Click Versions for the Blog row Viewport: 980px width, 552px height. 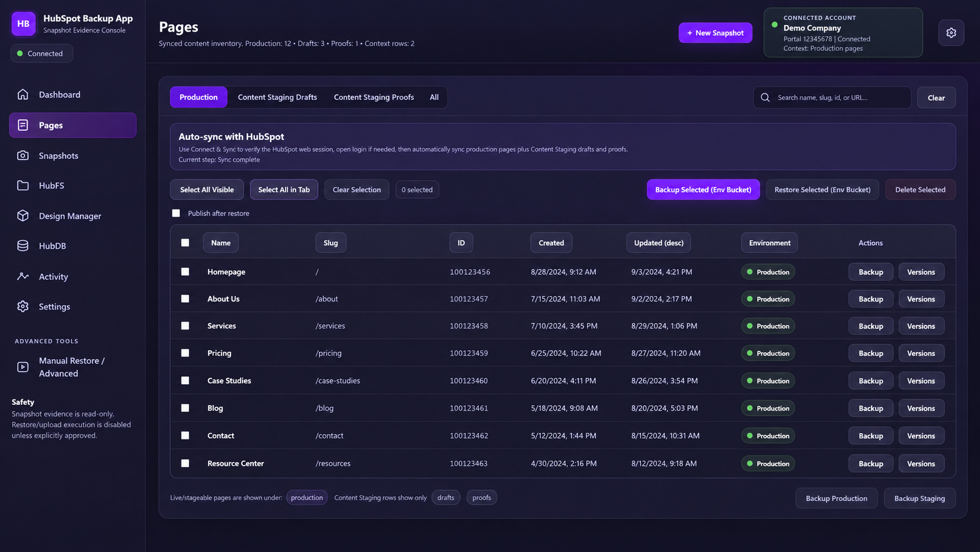coord(921,408)
